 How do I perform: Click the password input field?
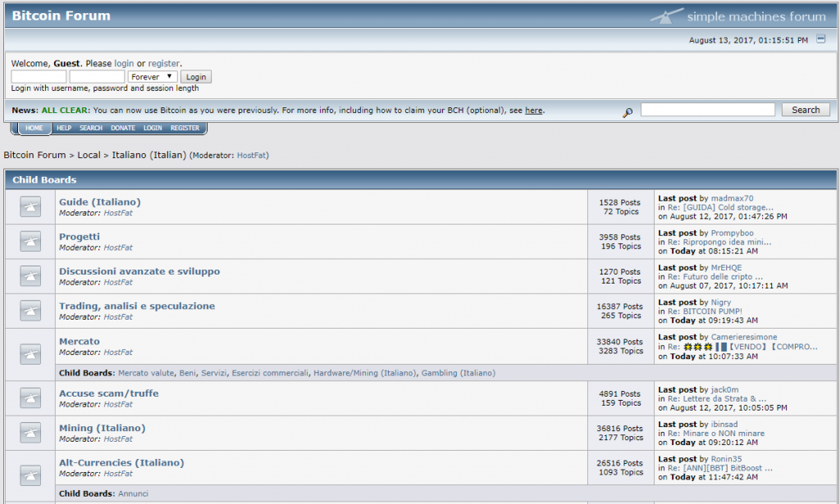pos(97,76)
